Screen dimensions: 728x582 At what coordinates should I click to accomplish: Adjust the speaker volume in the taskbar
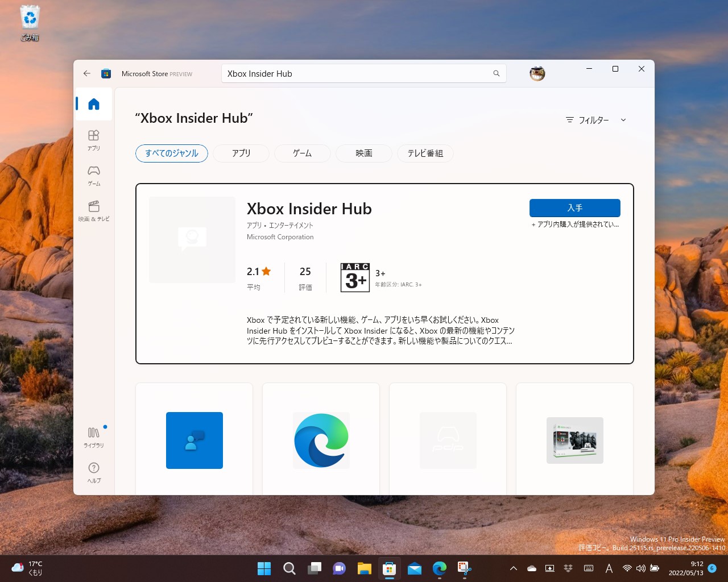(x=640, y=568)
